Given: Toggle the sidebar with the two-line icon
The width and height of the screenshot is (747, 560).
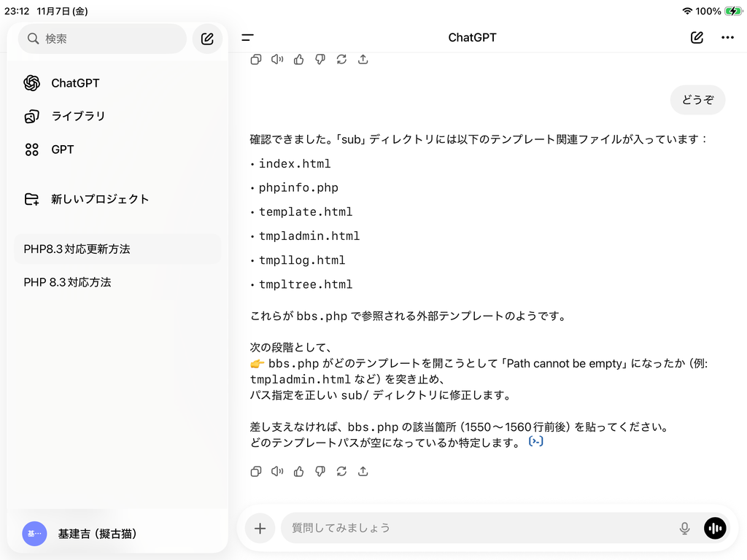Looking at the screenshot, I should (x=248, y=38).
